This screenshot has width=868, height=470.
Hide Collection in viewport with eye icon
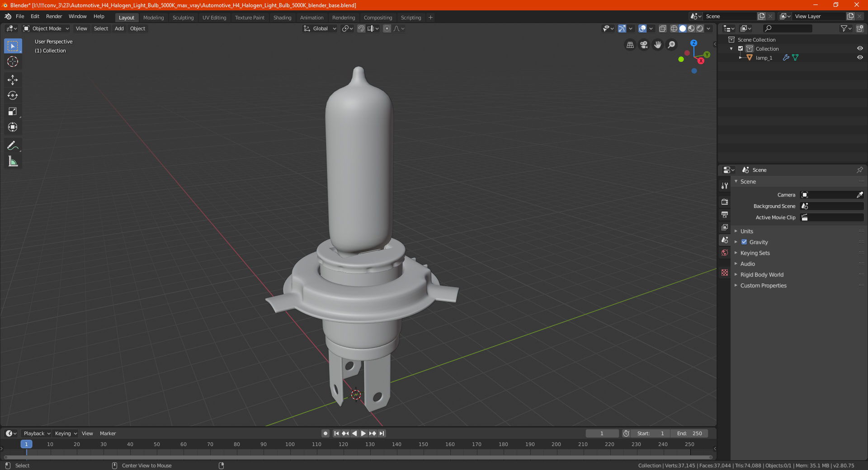[860, 48]
